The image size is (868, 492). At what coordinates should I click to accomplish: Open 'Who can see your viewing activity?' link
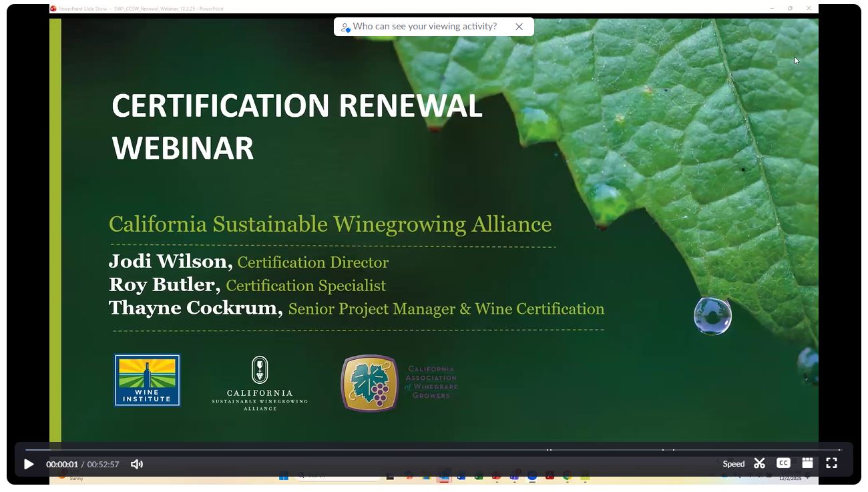point(425,27)
